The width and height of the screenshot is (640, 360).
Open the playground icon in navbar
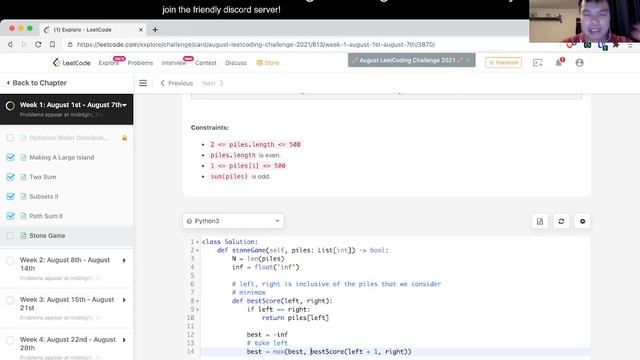[x=538, y=62]
